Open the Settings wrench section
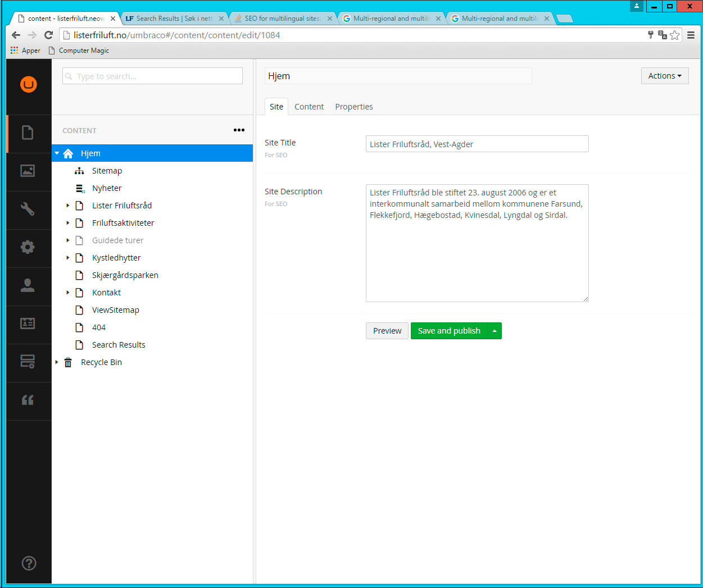The image size is (703, 588). point(28,209)
